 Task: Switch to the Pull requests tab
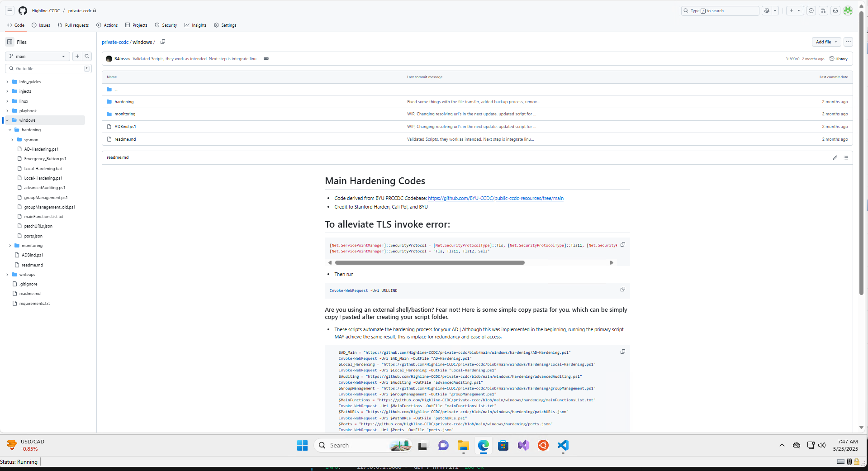73,25
